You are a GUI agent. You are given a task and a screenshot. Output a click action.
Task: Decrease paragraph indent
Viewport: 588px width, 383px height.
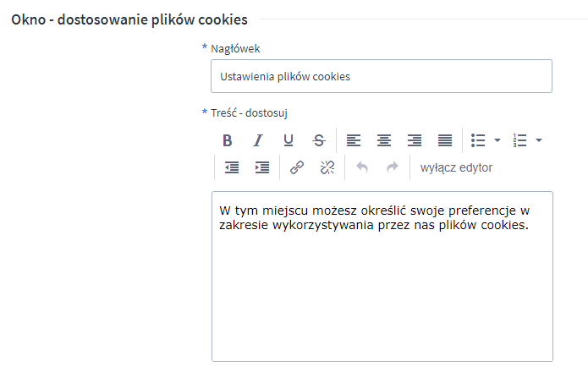[232, 167]
